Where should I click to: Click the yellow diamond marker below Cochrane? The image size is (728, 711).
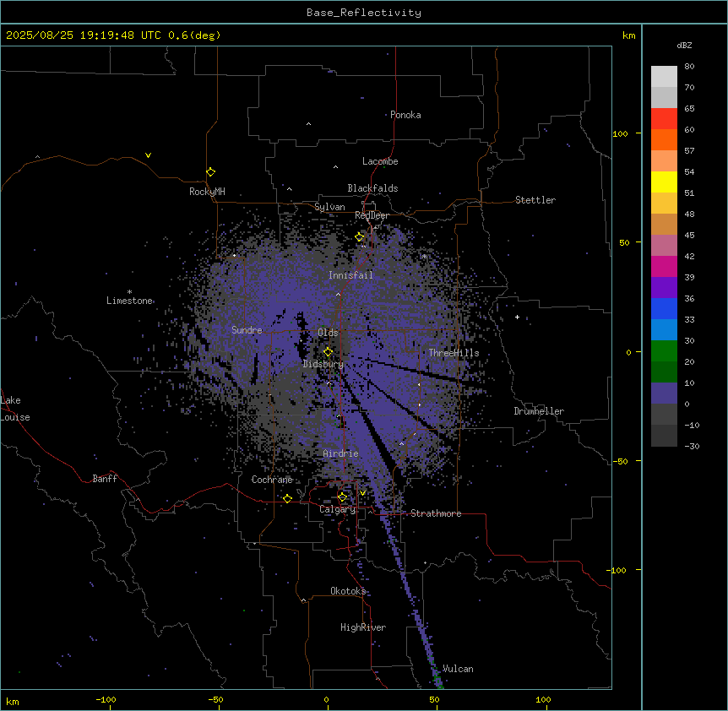coord(287,498)
